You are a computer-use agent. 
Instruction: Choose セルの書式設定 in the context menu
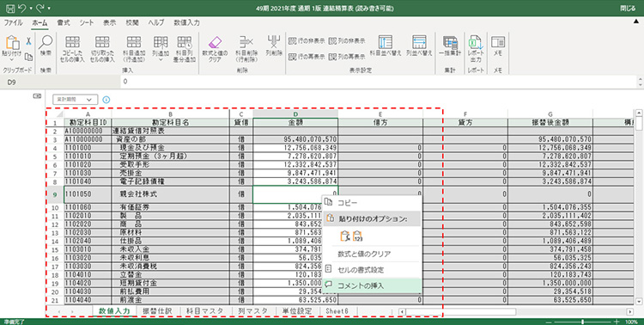pos(372,270)
